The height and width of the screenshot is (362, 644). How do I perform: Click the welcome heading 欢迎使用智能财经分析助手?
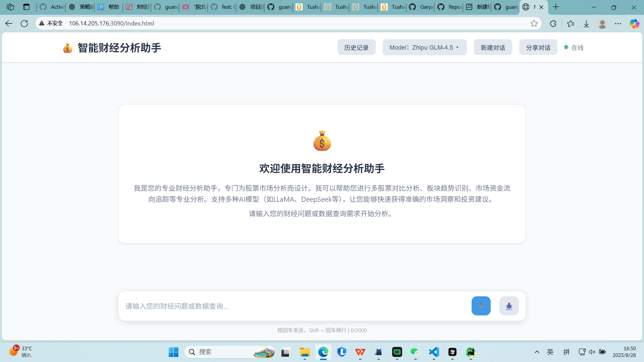322,169
